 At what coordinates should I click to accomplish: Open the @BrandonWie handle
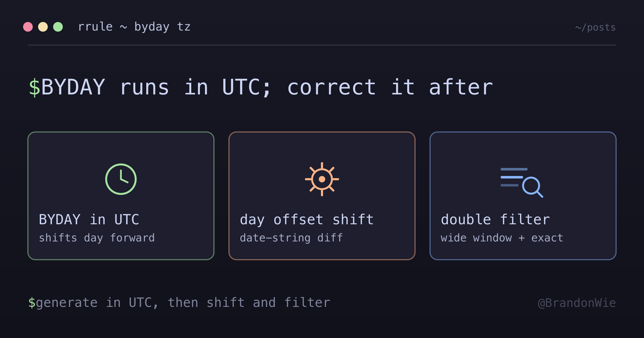(577, 303)
